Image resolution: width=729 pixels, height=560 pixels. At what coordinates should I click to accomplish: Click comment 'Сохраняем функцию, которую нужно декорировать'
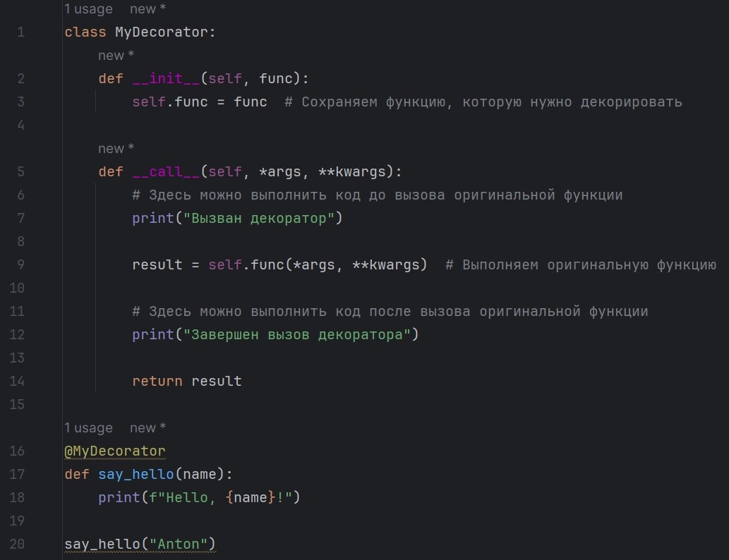[483, 102]
